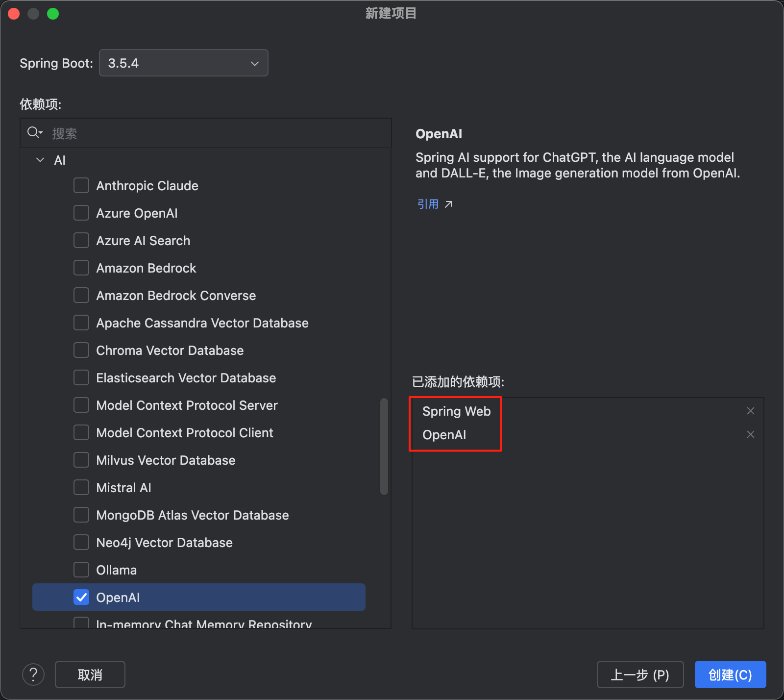784x700 pixels.
Task: Remove OpenAI from added dependencies
Action: [x=750, y=434]
